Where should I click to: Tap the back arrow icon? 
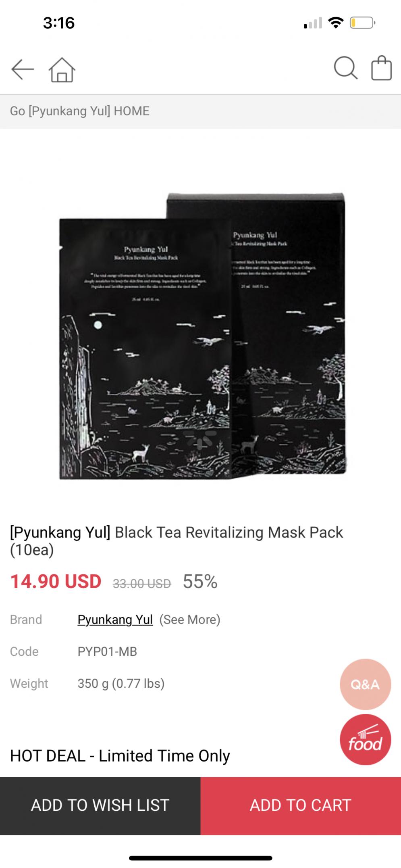[x=23, y=69]
